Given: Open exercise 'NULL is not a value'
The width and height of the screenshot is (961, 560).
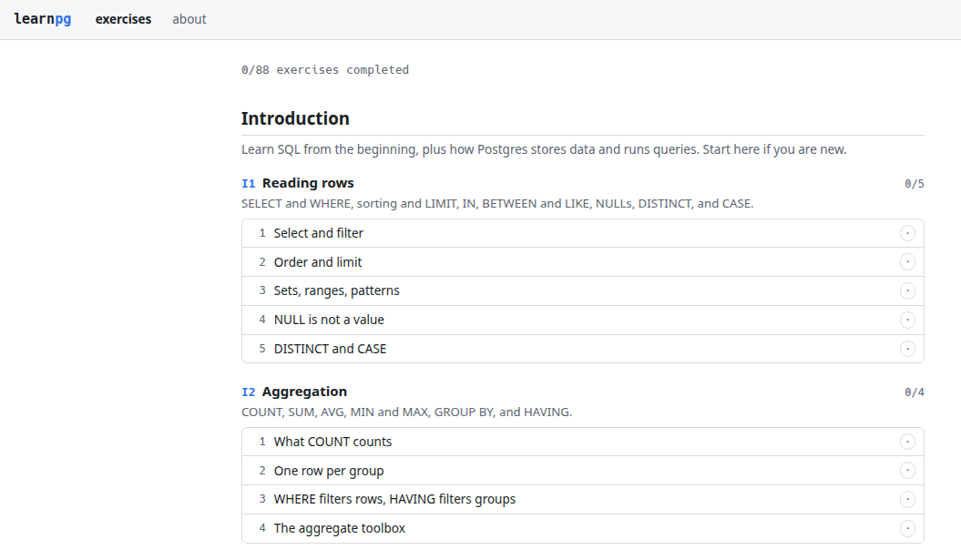Looking at the screenshot, I should pos(583,320).
